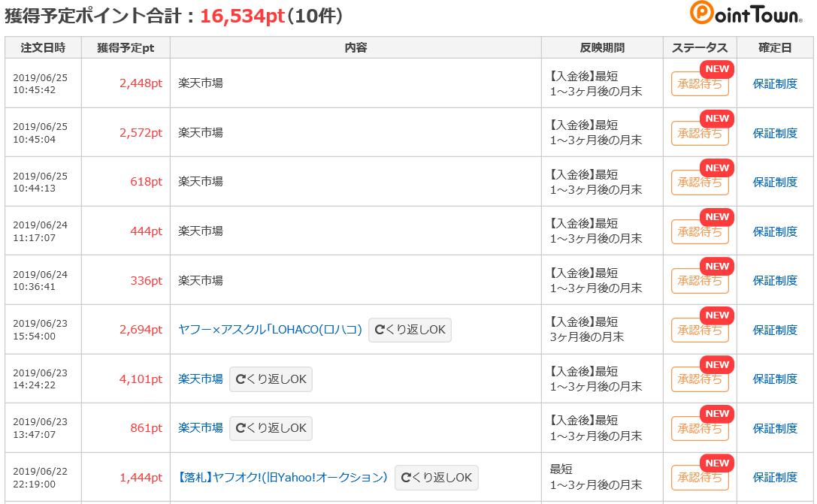Click 承認待ち status in the 2,572pt row
817x504 pixels.
tap(700, 134)
